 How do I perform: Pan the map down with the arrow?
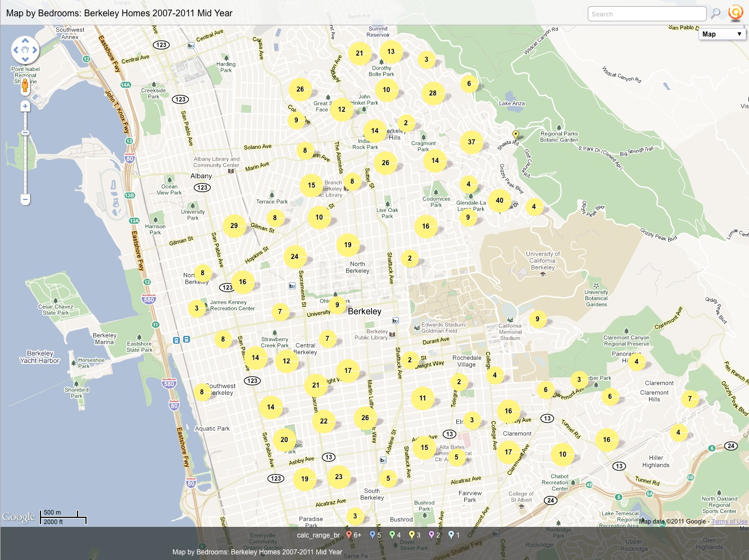[x=25, y=59]
